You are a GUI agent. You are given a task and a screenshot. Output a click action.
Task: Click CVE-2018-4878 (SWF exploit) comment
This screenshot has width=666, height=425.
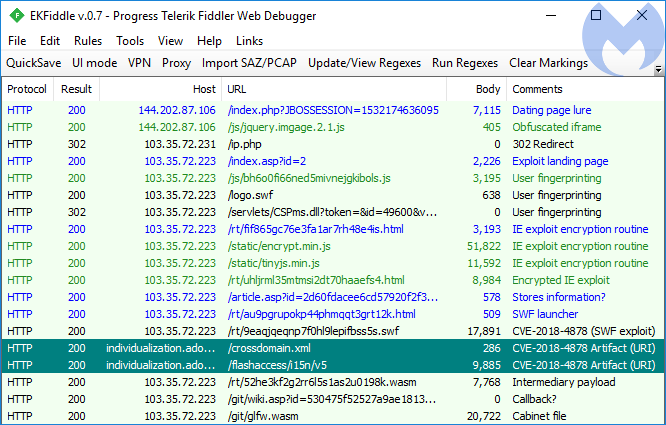[584, 331]
